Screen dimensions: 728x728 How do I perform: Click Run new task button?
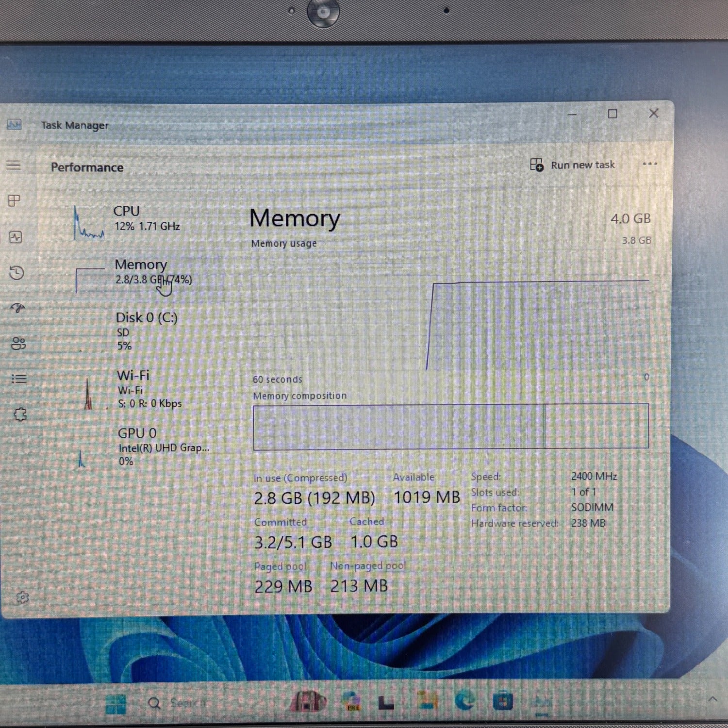coord(573,165)
